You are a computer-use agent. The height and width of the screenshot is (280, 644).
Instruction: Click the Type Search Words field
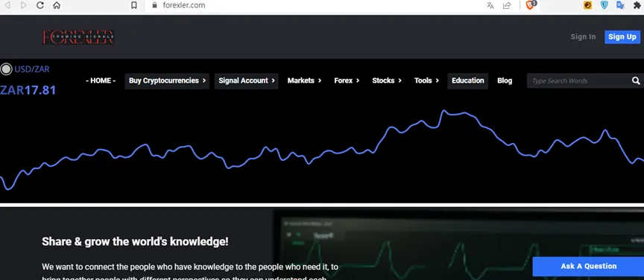tap(579, 81)
